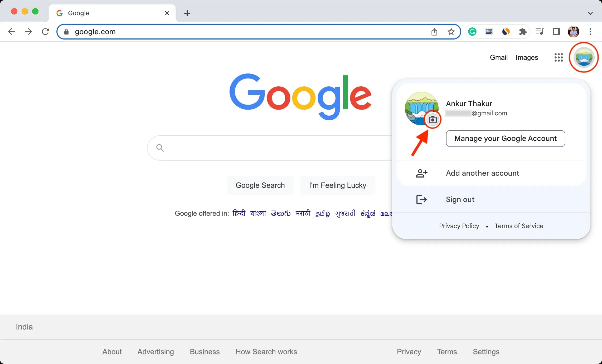Click the Add another account option
This screenshot has width=602, height=364.
[482, 173]
